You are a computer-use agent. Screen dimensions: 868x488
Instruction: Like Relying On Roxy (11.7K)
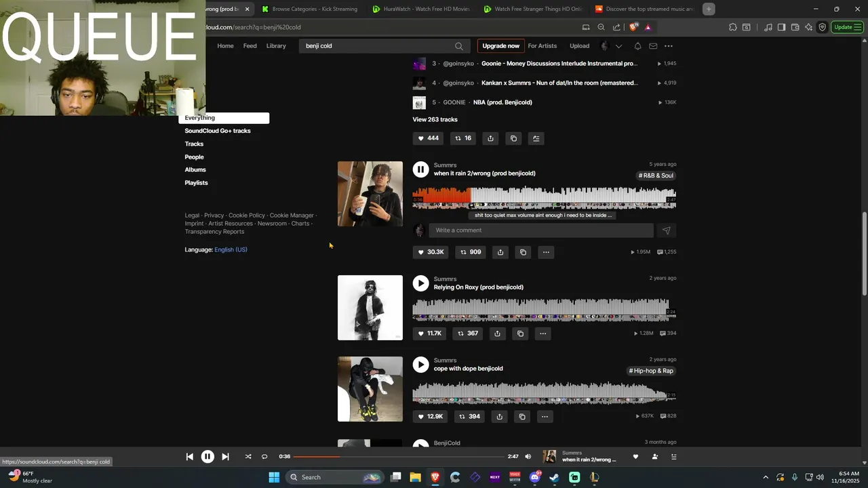429,333
